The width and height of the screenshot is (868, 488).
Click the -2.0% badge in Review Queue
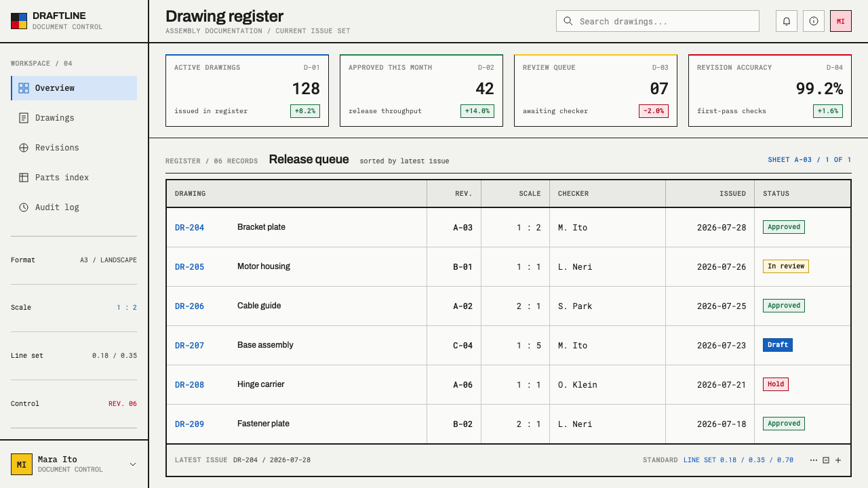654,111
